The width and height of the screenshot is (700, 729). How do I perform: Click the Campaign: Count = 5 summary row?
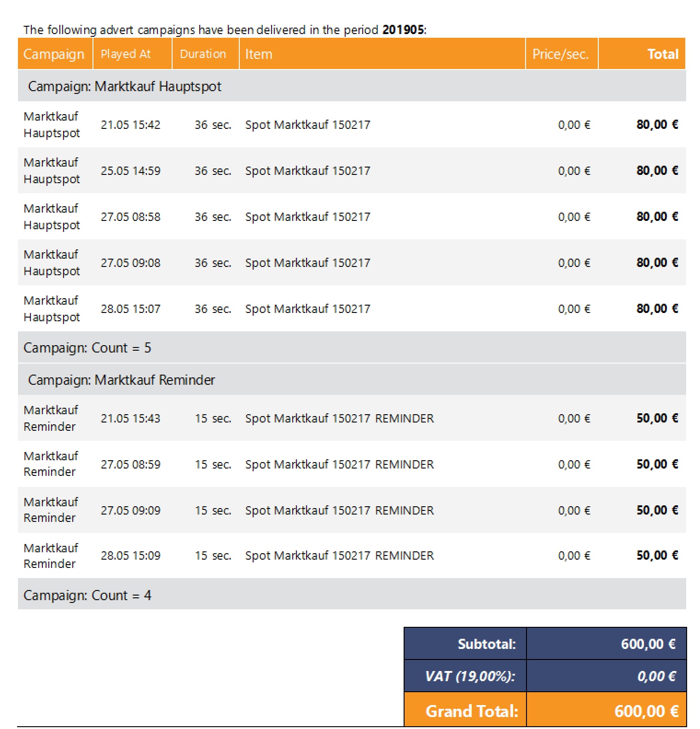click(352, 347)
